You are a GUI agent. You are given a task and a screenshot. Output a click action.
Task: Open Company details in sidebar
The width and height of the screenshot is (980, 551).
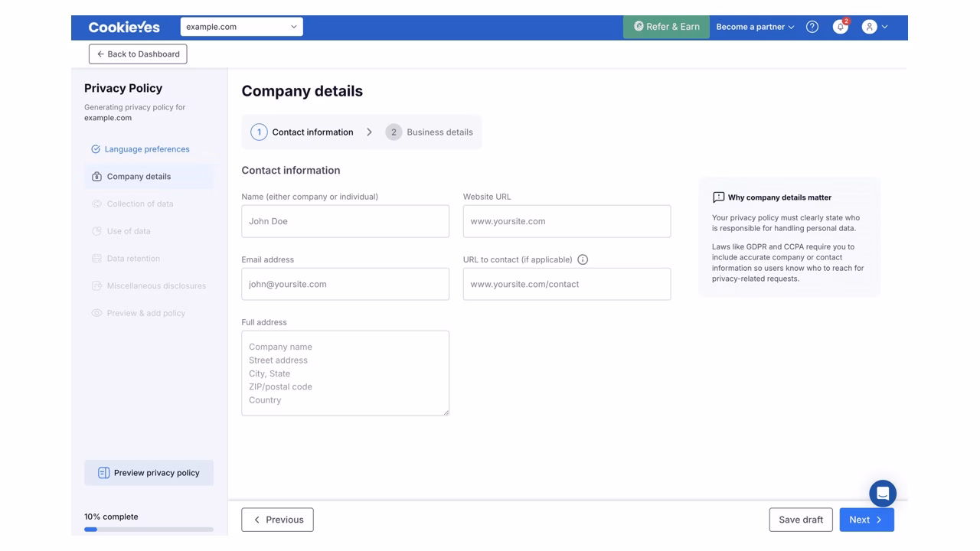[149, 177]
